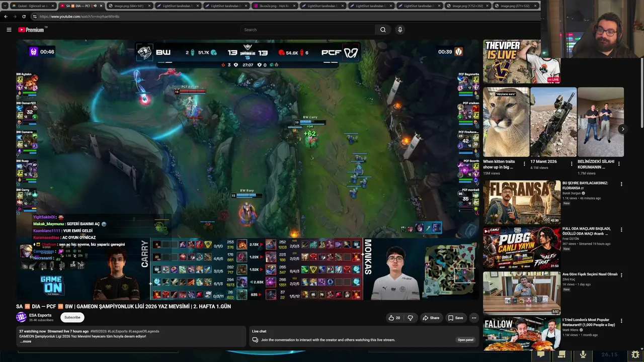This screenshot has height=362, width=644.
Task: Start voice search with the microphone icon
Action: (x=400, y=30)
